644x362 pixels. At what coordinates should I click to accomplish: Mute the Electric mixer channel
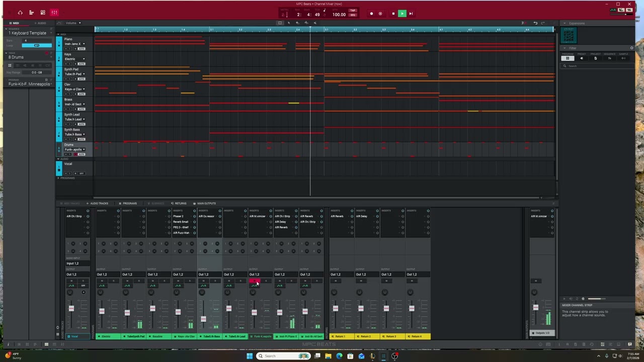click(x=102, y=281)
